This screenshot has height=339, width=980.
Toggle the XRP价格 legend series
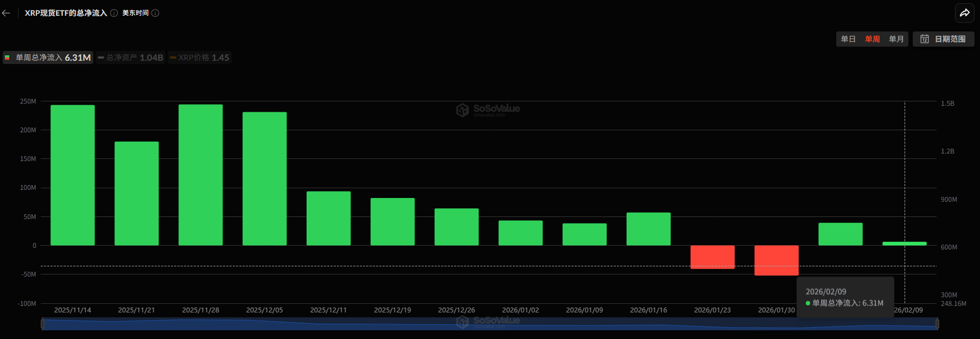pyautogui.click(x=200, y=57)
